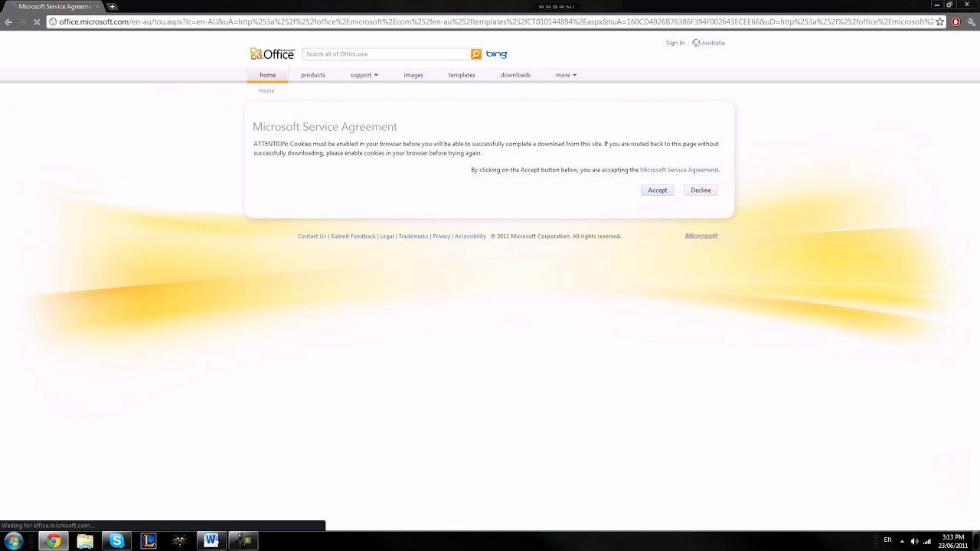Click the Home breadcrumb link
Screen dimensions: 980x551
pyautogui.click(x=266, y=90)
